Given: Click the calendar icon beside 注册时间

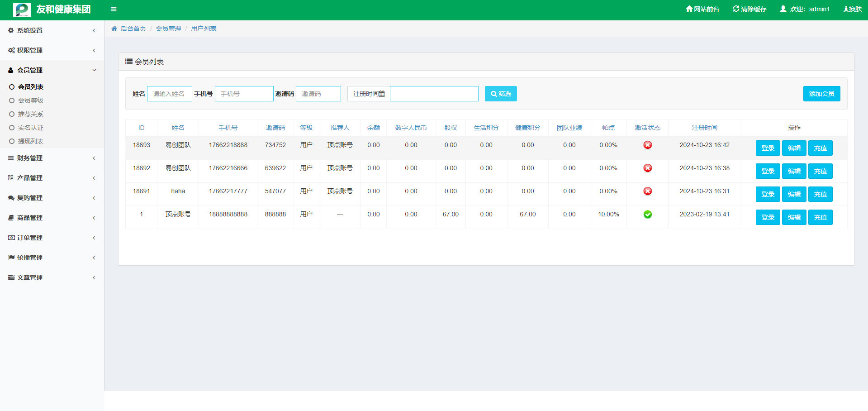Looking at the screenshot, I should (x=382, y=94).
